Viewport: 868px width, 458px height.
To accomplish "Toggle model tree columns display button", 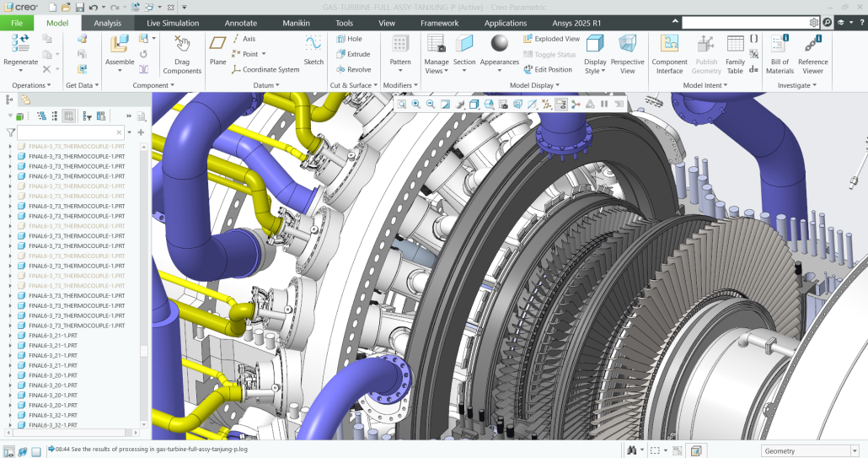I will [68, 116].
